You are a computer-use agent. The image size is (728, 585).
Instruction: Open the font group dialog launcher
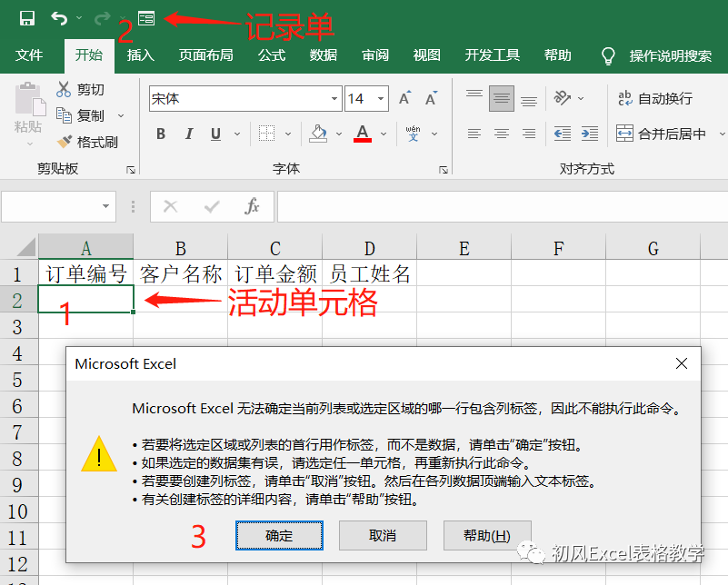(x=444, y=170)
